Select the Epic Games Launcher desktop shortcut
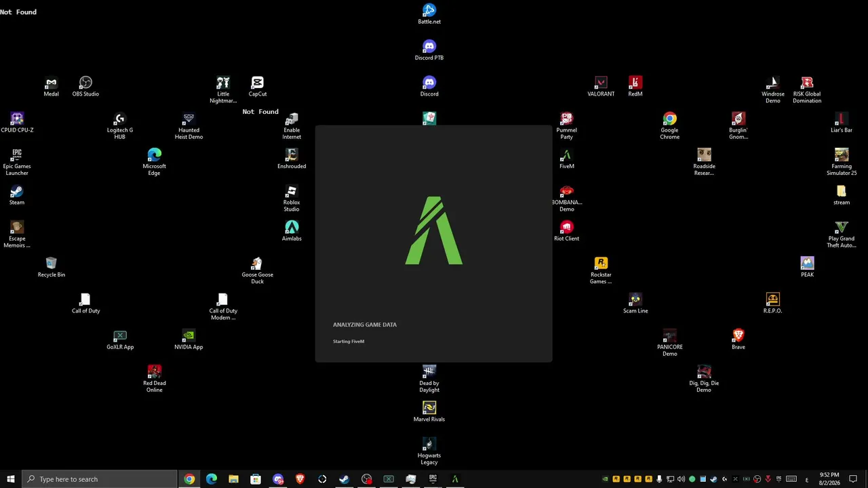 (17, 162)
